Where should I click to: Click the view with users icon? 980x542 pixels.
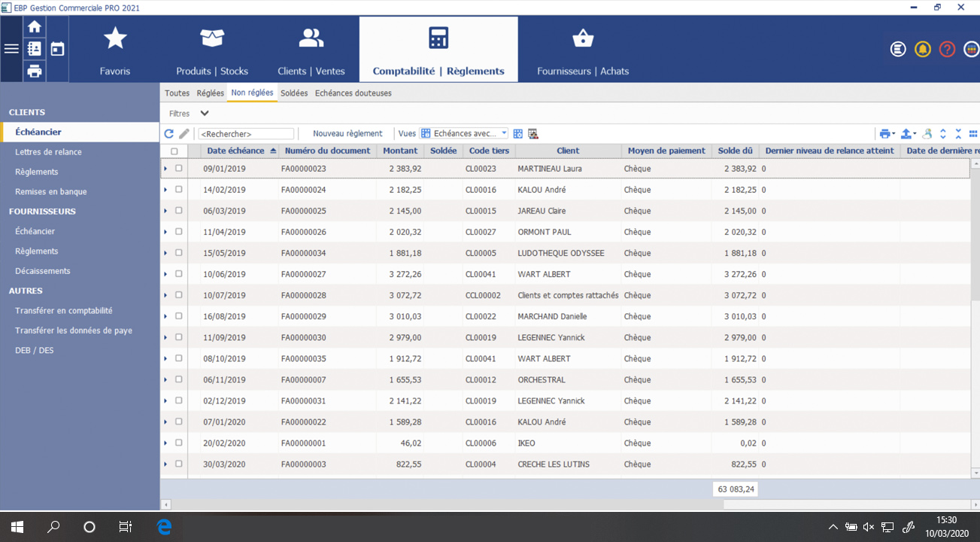(x=533, y=134)
